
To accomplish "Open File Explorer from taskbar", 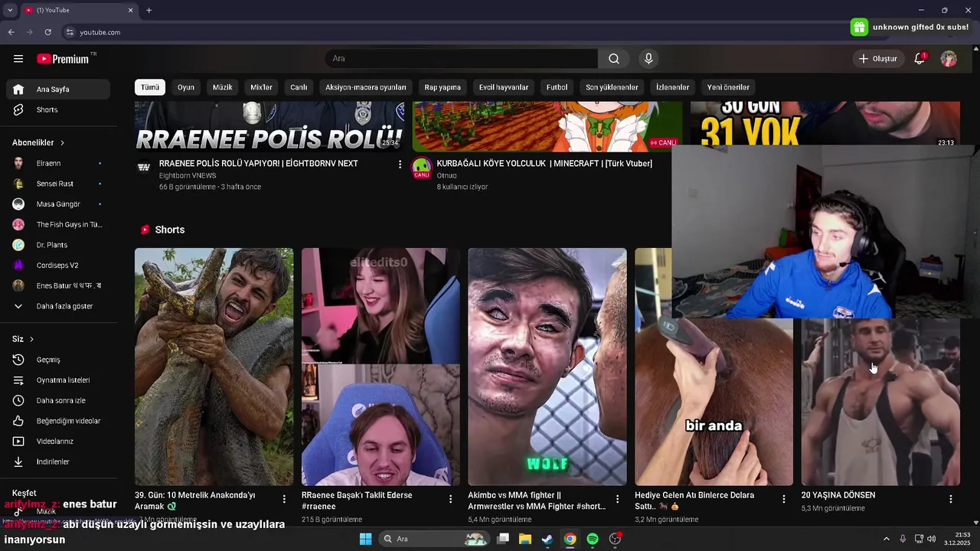I will click(x=525, y=539).
